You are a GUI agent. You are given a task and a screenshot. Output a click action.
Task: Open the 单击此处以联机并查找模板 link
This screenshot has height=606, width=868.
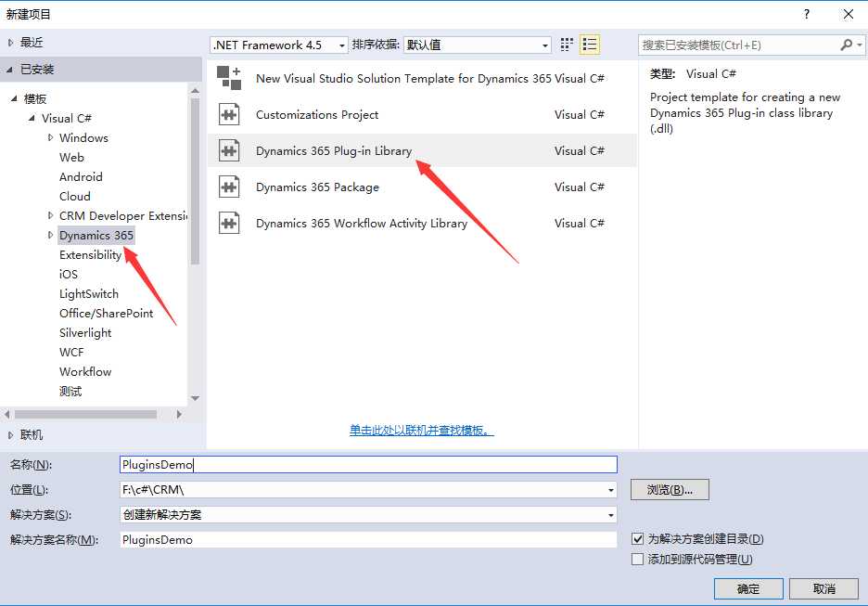[x=422, y=430]
